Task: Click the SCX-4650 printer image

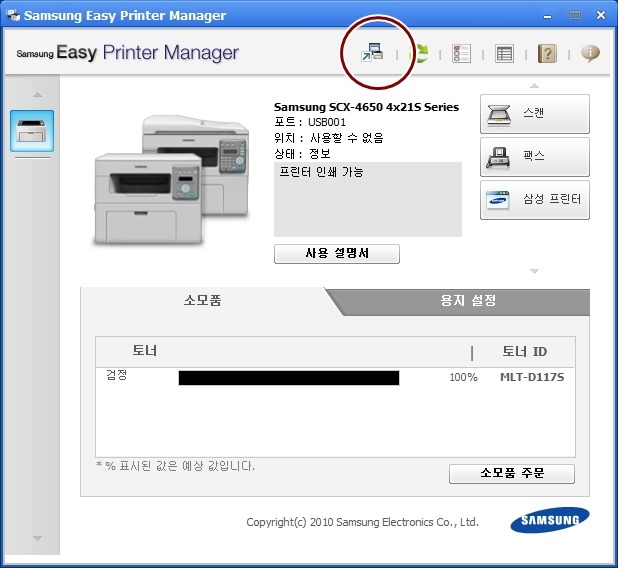Action: pos(172,179)
